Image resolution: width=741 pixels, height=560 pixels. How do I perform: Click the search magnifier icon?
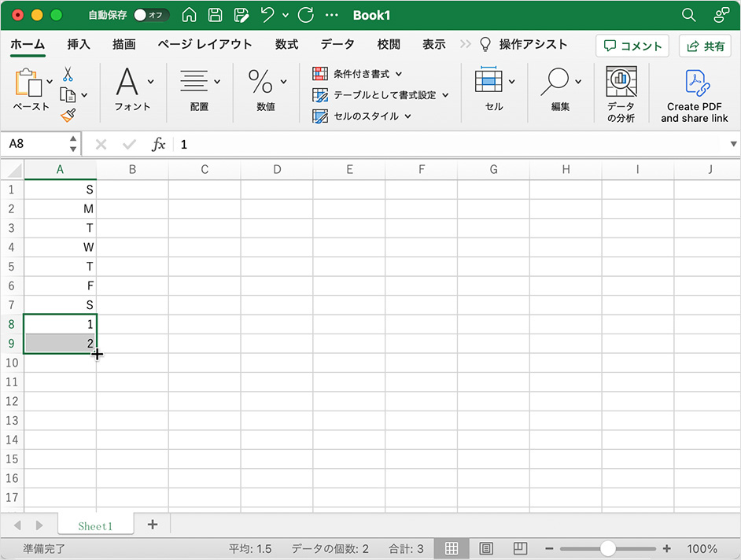point(688,15)
